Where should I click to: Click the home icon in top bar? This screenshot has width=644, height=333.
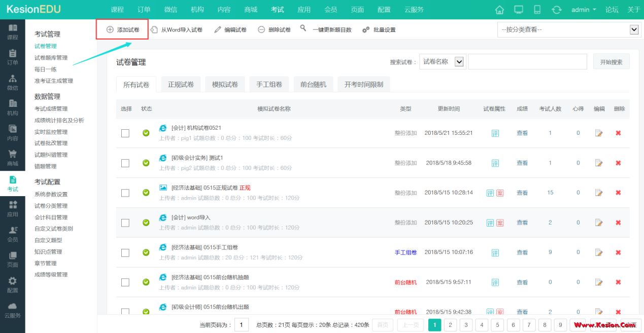click(499, 10)
